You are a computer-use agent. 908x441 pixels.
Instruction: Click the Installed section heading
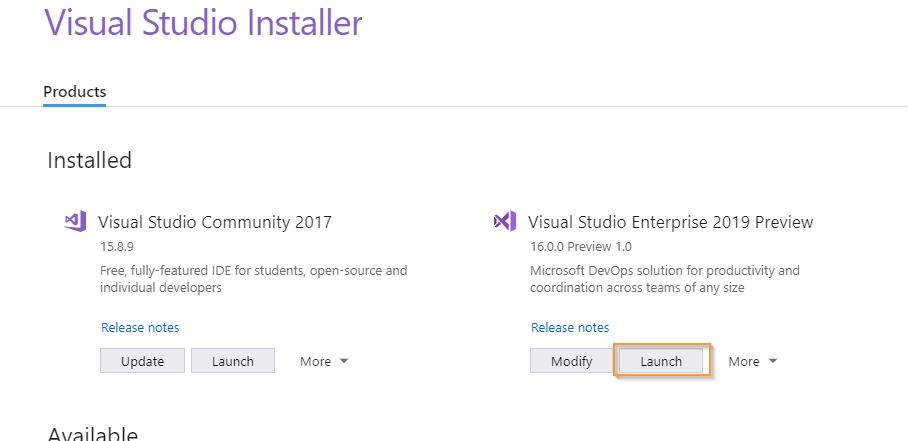point(90,160)
